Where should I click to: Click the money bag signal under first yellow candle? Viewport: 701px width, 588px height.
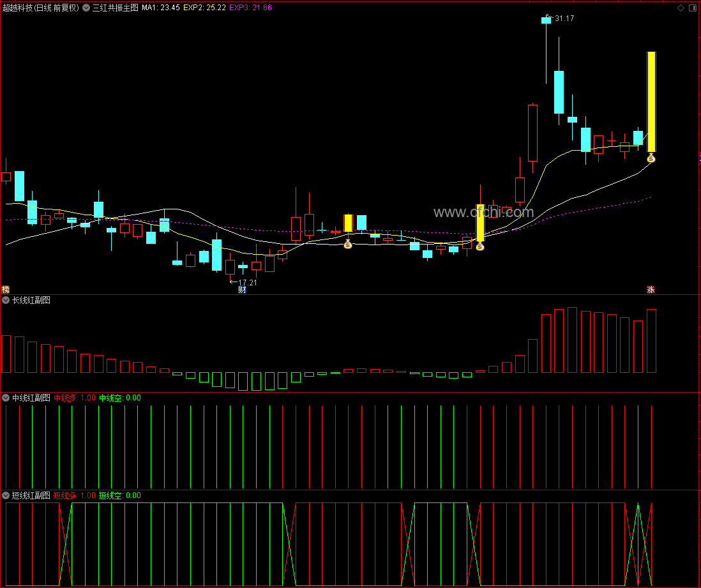pyautogui.click(x=348, y=244)
